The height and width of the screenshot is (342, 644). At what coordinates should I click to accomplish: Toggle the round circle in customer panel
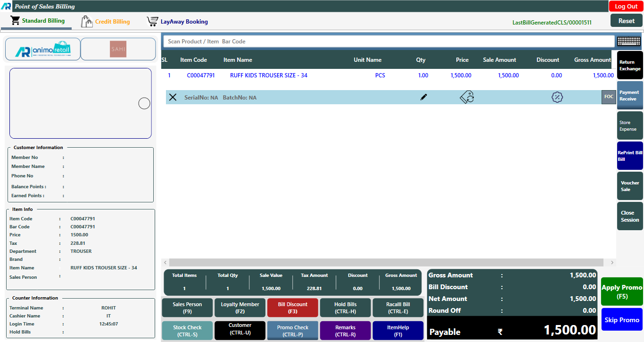pyautogui.click(x=144, y=103)
